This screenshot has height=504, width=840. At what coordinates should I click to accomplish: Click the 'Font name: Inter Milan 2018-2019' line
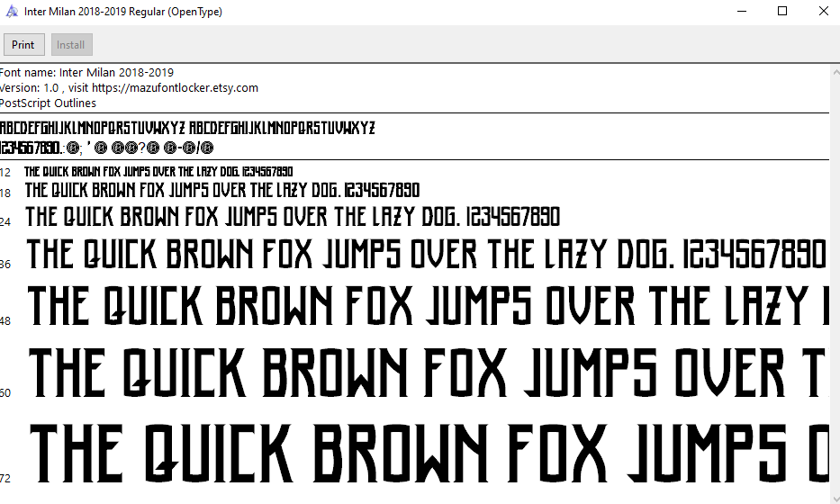point(87,73)
